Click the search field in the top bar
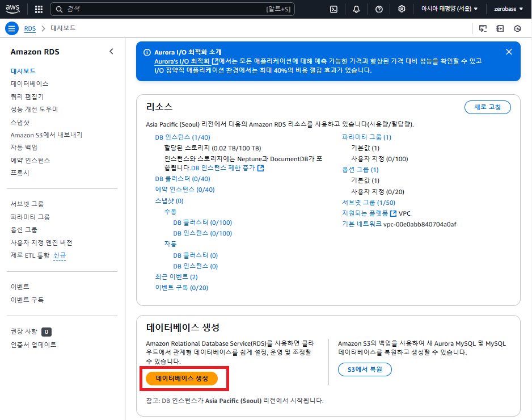 point(172,9)
